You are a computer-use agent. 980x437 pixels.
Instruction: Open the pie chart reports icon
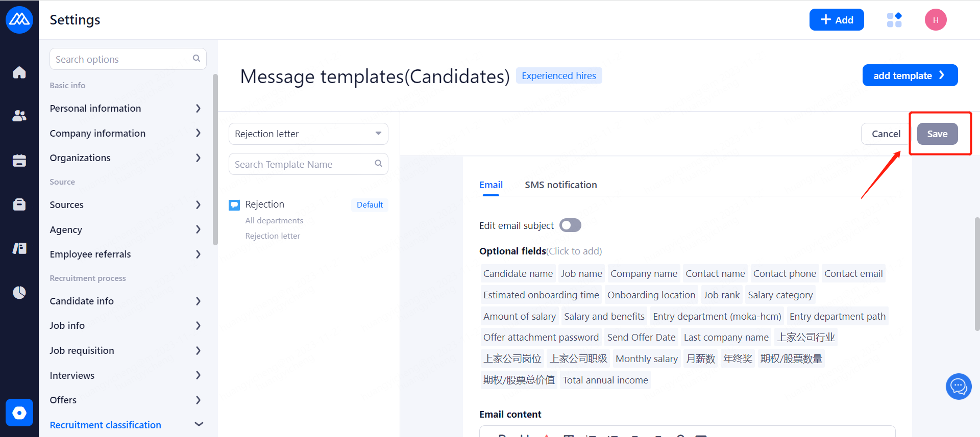pyautogui.click(x=19, y=293)
